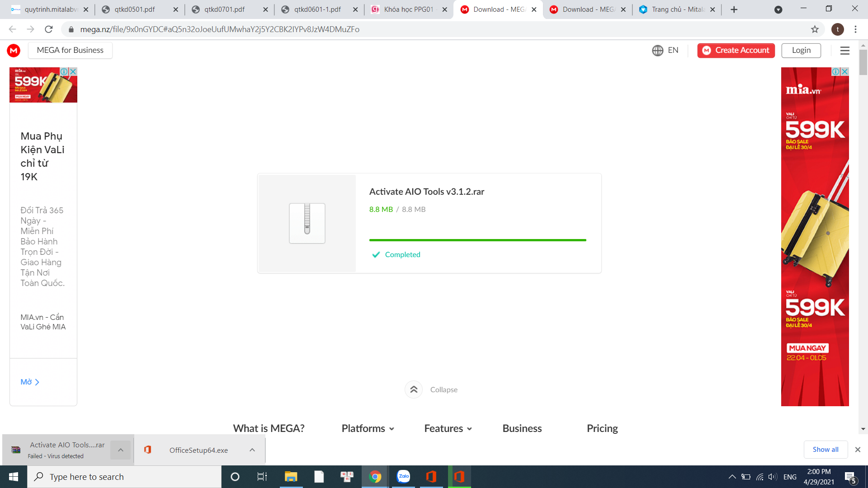Expand options for Activate AIO Tools download

pos(121,450)
